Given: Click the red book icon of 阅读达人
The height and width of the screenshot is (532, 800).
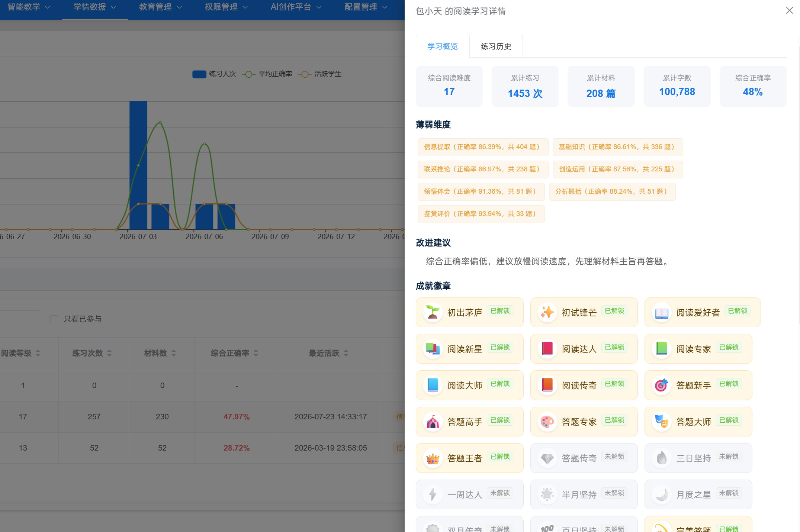Looking at the screenshot, I should pyautogui.click(x=547, y=349).
